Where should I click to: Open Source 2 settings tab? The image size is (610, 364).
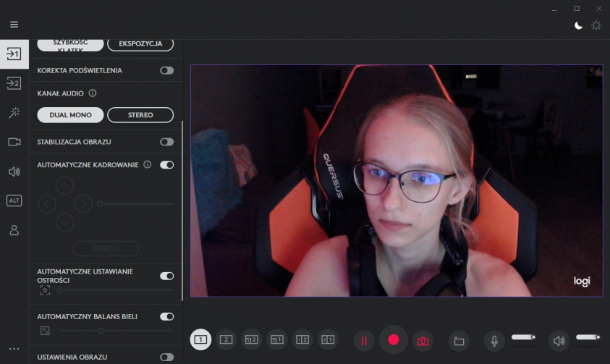pos(14,83)
